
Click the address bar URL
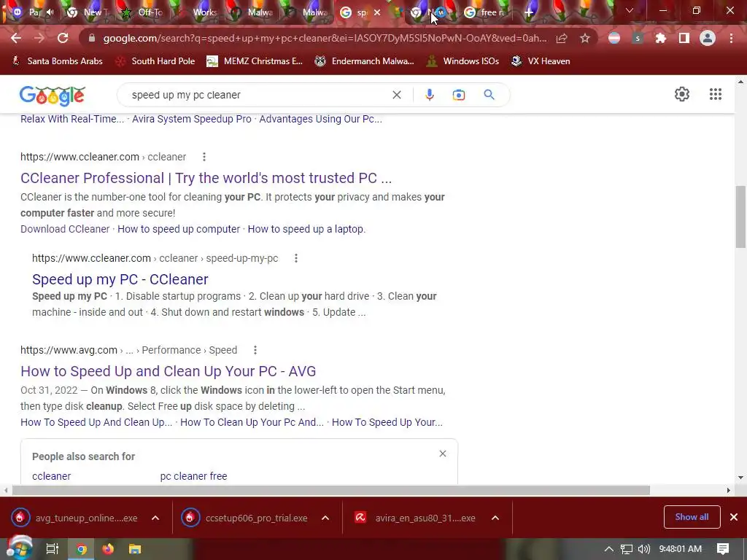point(325,38)
